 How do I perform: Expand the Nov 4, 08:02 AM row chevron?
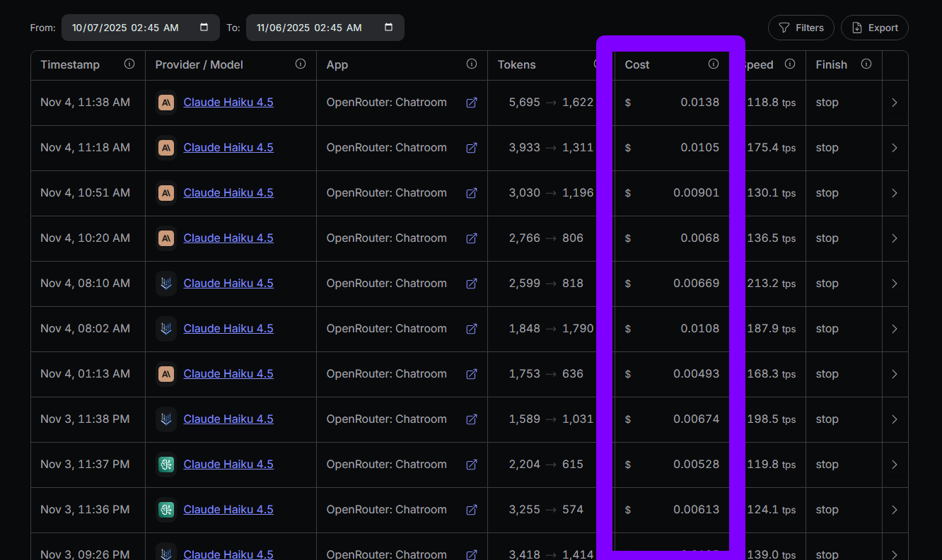(x=895, y=329)
